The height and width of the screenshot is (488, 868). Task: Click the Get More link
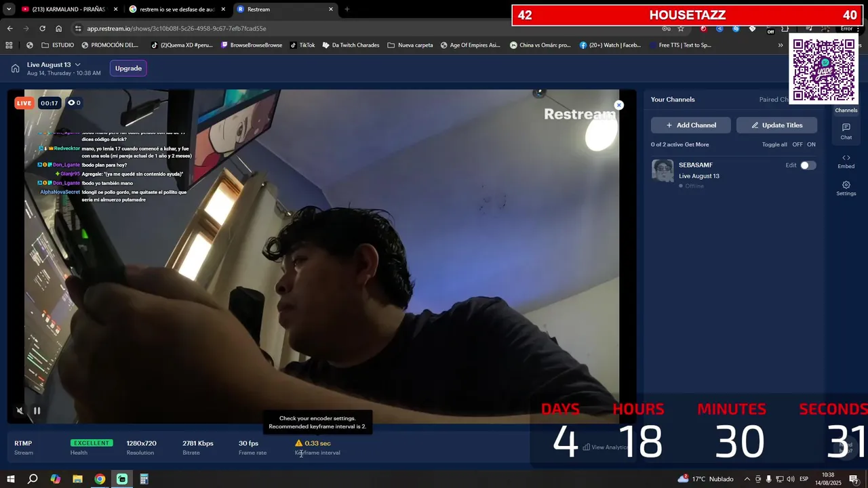coord(696,144)
